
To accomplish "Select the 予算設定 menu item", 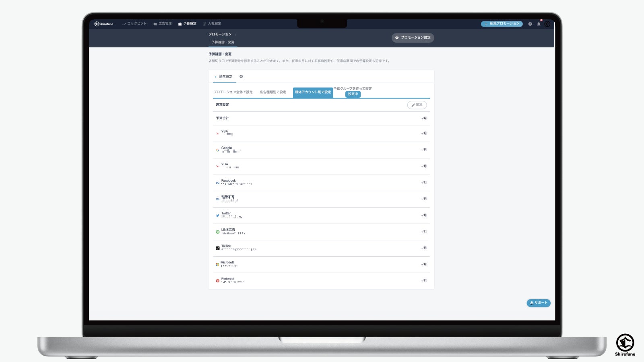I will pyautogui.click(x=187, y=24).
